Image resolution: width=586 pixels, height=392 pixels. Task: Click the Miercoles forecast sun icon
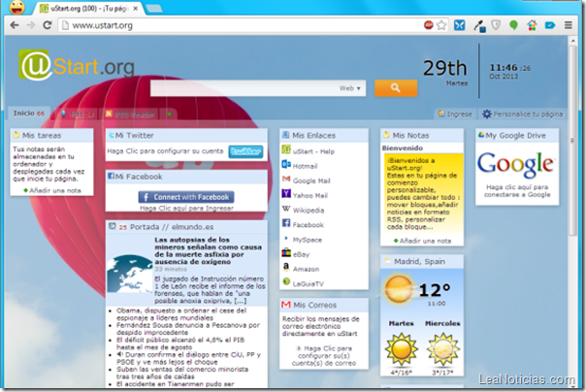(442, 349)
